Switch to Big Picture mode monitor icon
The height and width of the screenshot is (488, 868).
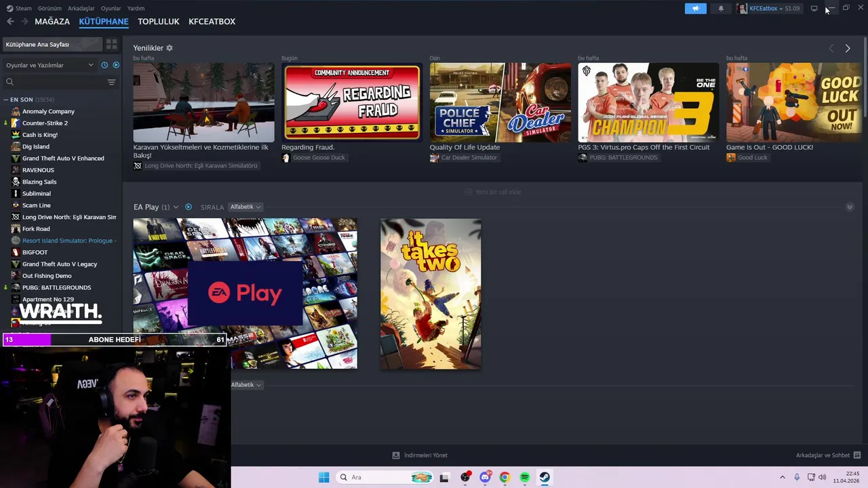(814, 8)
